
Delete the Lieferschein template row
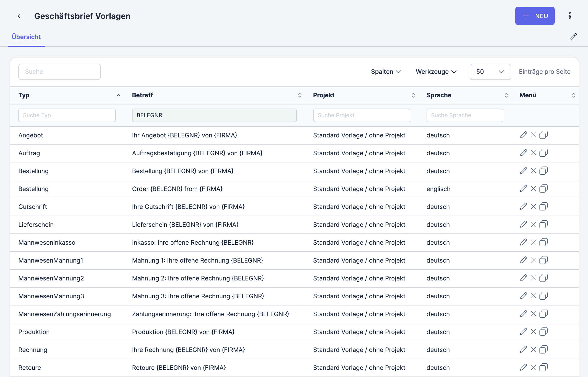(533, 224)
